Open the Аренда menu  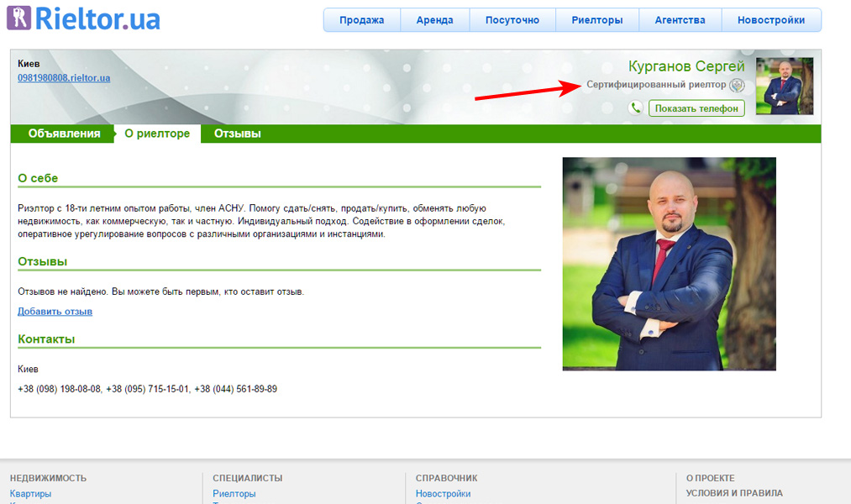434,20
